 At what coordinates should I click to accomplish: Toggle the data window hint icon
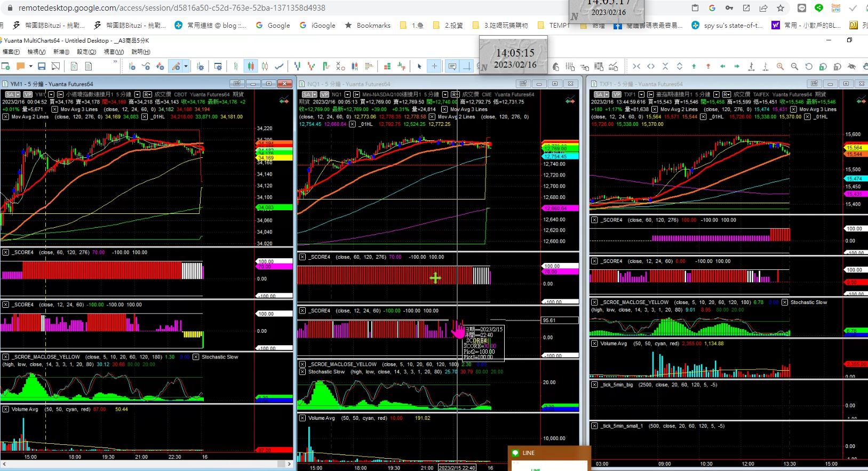(x=452, y=66)
